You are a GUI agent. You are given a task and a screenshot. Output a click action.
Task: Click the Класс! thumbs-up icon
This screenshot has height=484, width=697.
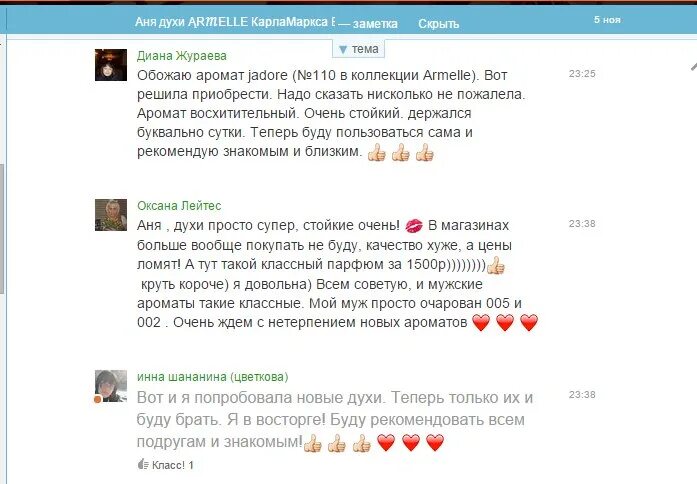tap(143, 464)
